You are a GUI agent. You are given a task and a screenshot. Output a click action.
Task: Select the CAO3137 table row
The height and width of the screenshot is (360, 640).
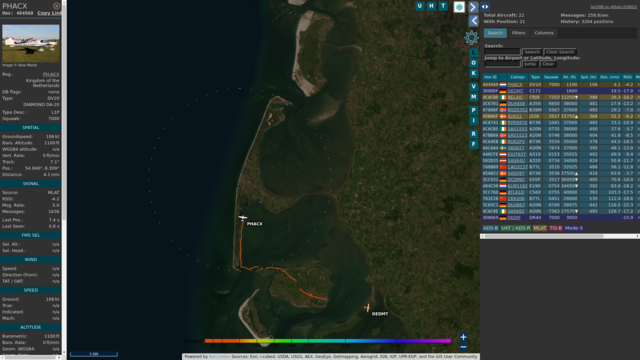click(x=561, y=167)
